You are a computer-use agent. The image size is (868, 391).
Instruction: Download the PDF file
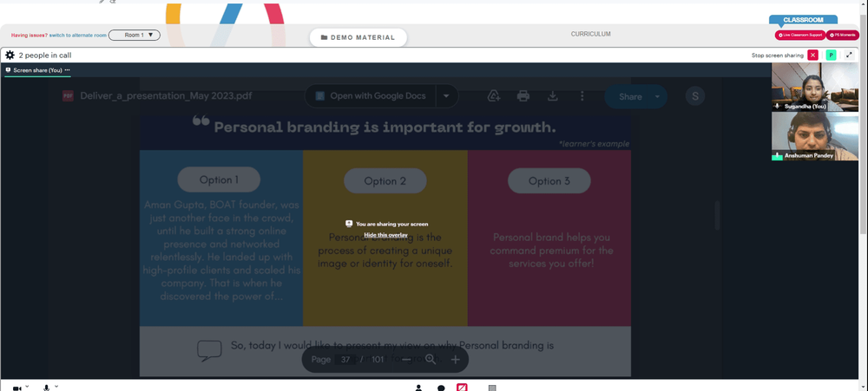pyautogui.click(x=552, y=96)
